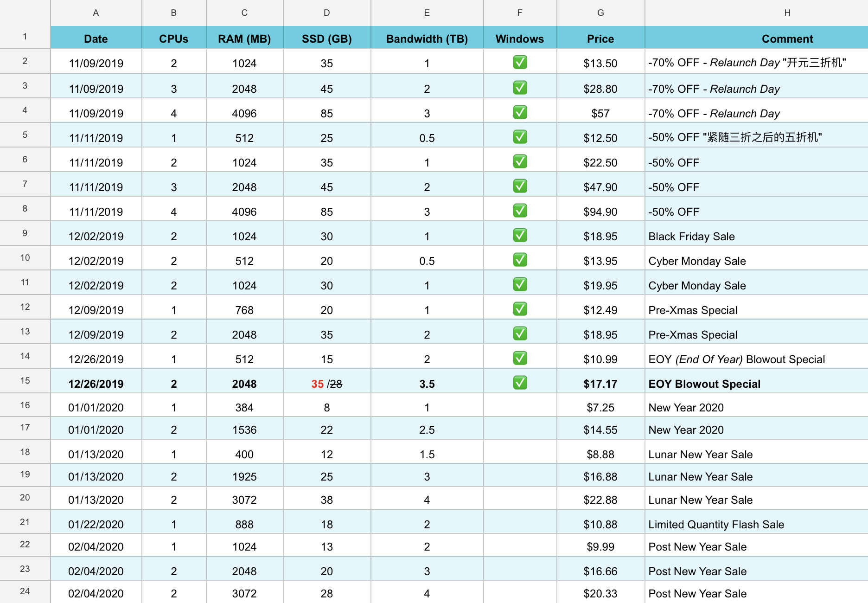Toggle the Windows checkbox in the $12.50 row
This screenshot has width=868, height=603.
(520, 137)
